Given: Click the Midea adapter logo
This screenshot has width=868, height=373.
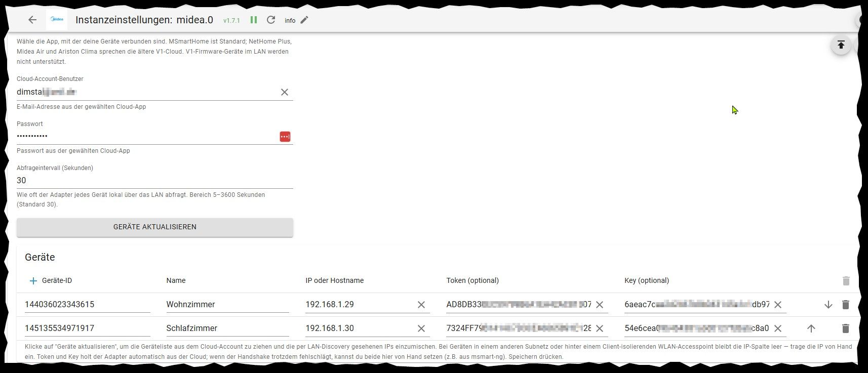Looking at the screenshot, I should coord(56,20).
